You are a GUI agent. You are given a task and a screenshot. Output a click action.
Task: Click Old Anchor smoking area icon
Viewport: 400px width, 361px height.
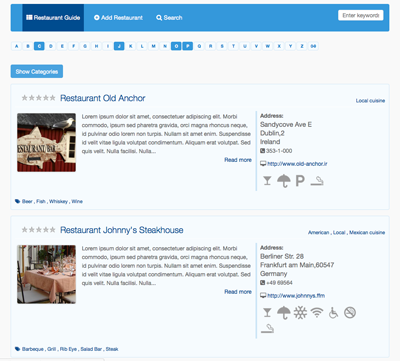317,181
